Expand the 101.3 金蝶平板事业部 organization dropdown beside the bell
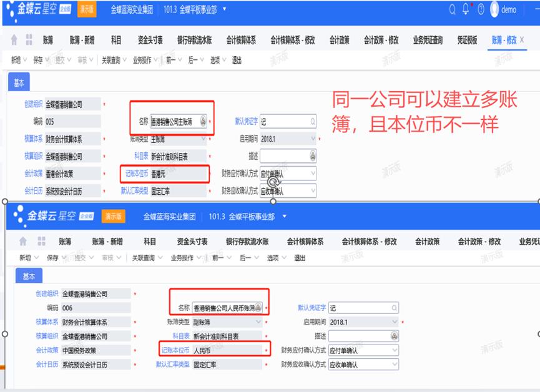The width and height of the screenshot is (540, 392). (x=224, y=9)
